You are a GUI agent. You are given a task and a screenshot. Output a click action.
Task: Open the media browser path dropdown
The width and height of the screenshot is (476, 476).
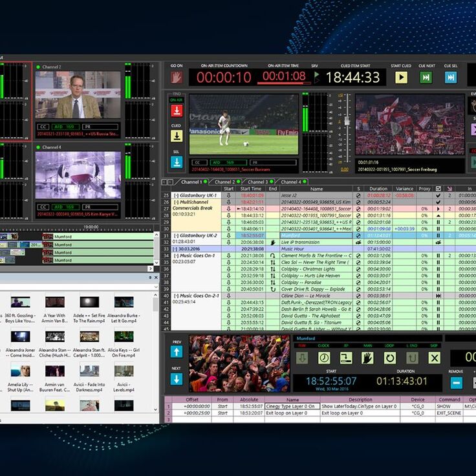(156, 287)
